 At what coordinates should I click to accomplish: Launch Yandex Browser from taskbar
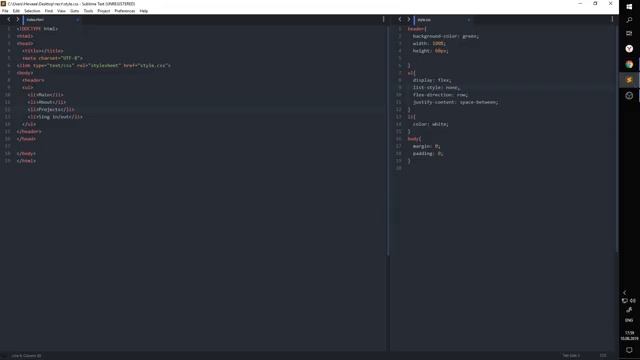coord(629,49)
